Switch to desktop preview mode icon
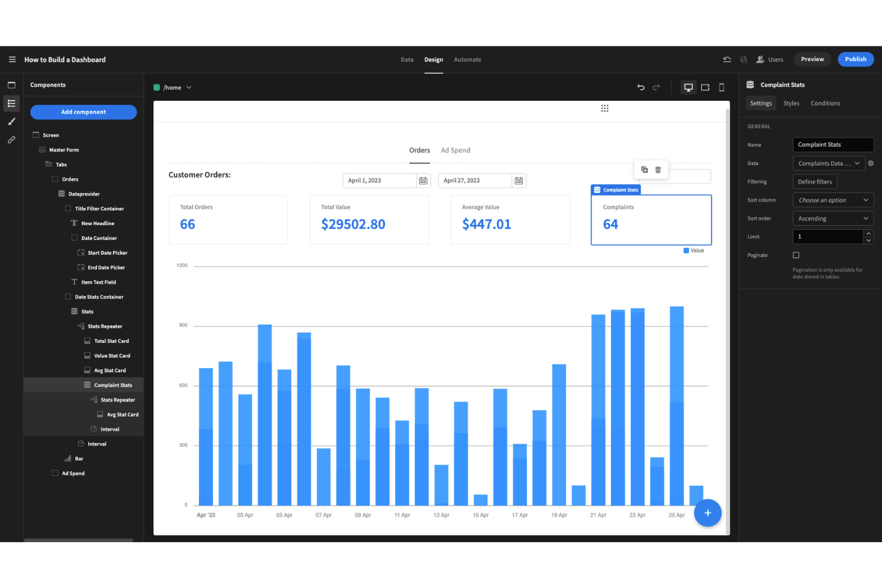882x588 pixels. click(688, 87)
